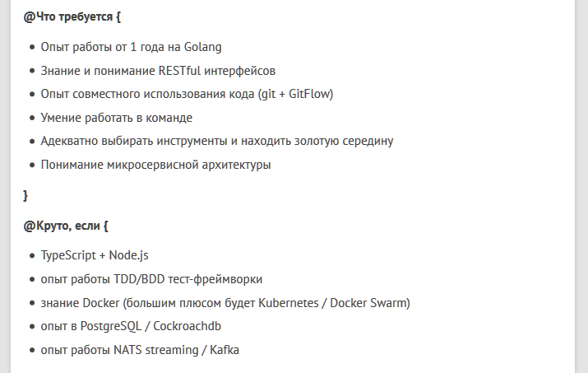Click the word 'TypeScript'

(x=69, y=255)
